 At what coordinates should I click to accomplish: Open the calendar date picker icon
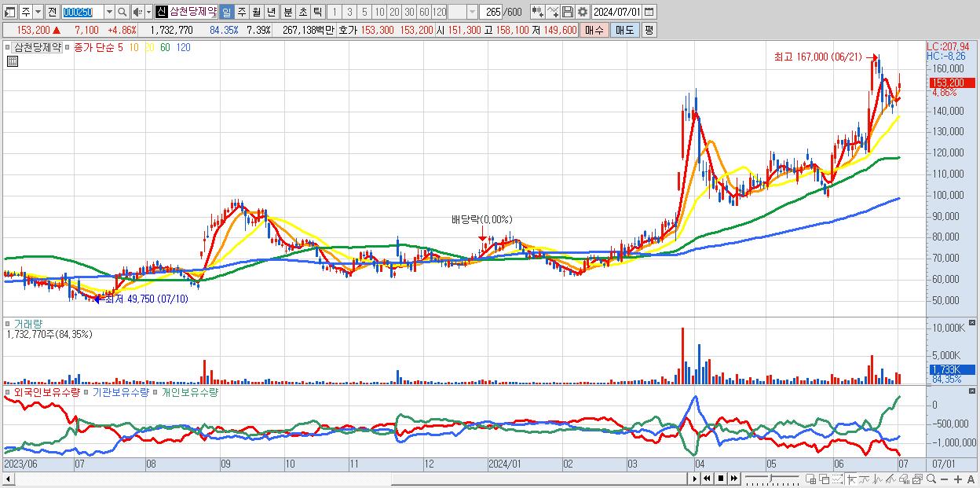(649, 12)
